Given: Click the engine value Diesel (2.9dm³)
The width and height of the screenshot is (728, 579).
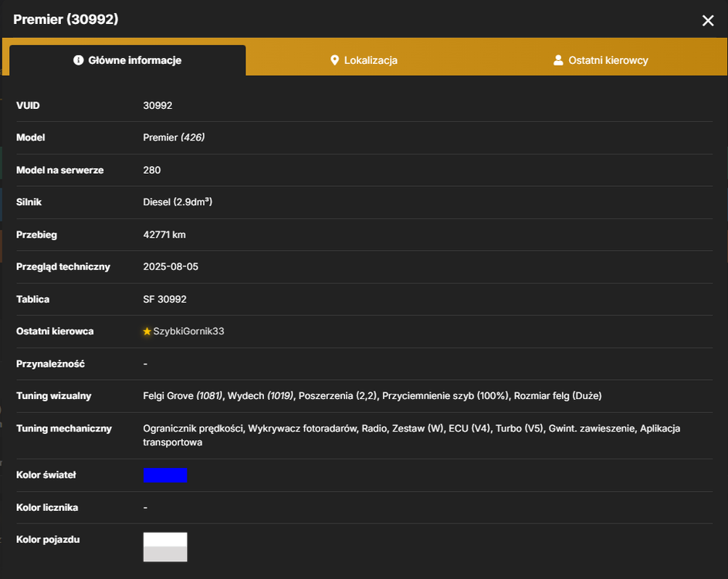Looking at the screenshot, I should click(x=178, y=202).
